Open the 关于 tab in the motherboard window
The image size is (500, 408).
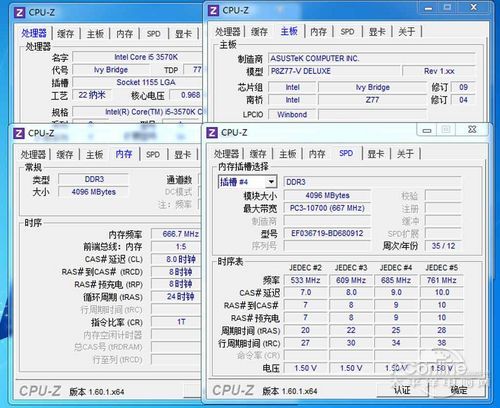407,32
